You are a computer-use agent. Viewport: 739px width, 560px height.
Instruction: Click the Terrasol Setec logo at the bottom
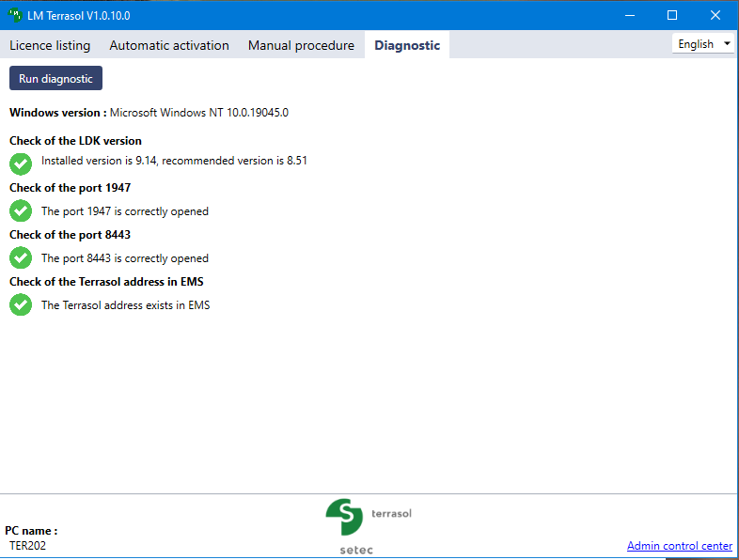(368, 526)
